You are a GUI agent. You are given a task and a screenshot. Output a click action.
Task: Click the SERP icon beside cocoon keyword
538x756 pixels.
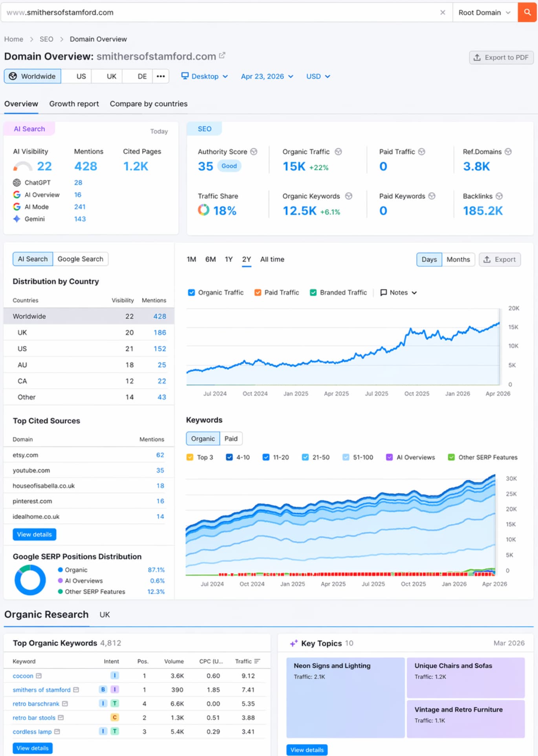[38, 676]
